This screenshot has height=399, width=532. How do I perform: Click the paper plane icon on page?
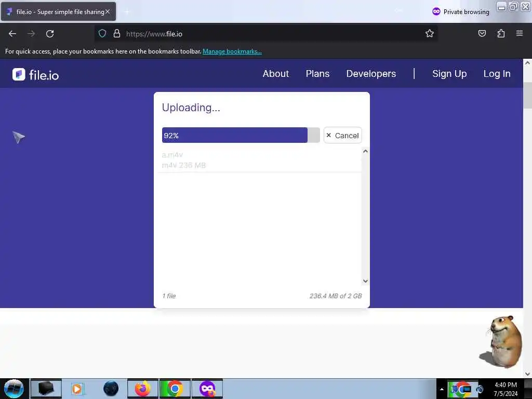(x=19, y=137)
